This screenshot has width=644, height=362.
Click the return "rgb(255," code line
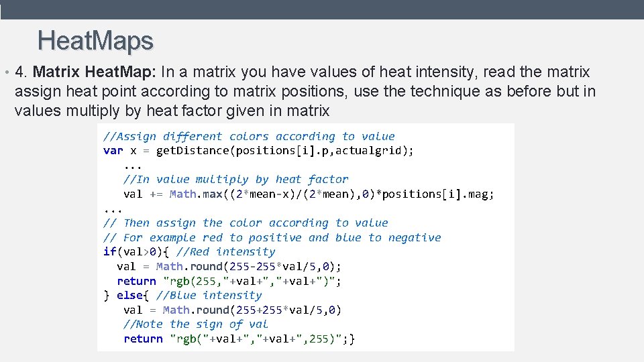pos(229,282)
